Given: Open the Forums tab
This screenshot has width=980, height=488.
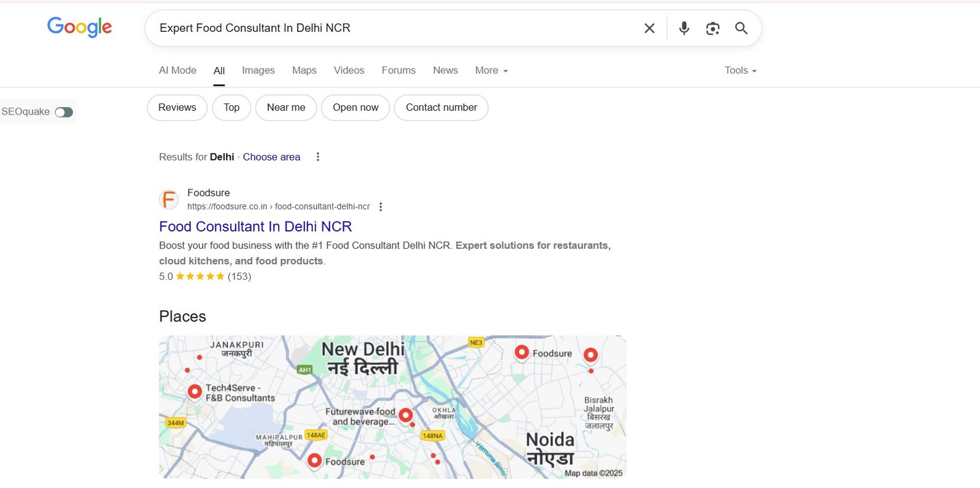Looking at the screenshot, I should point(399,70).
